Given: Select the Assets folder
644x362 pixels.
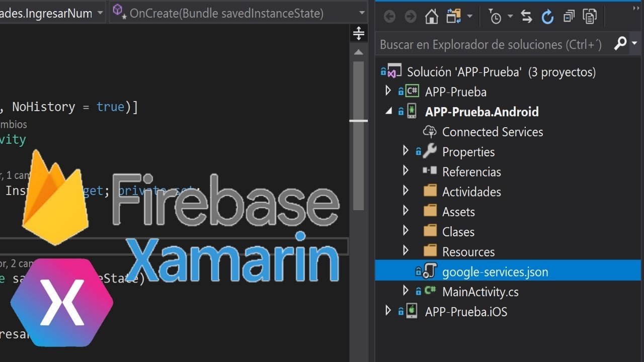Looking at the screenshot, I should click(x=458, y=212).
